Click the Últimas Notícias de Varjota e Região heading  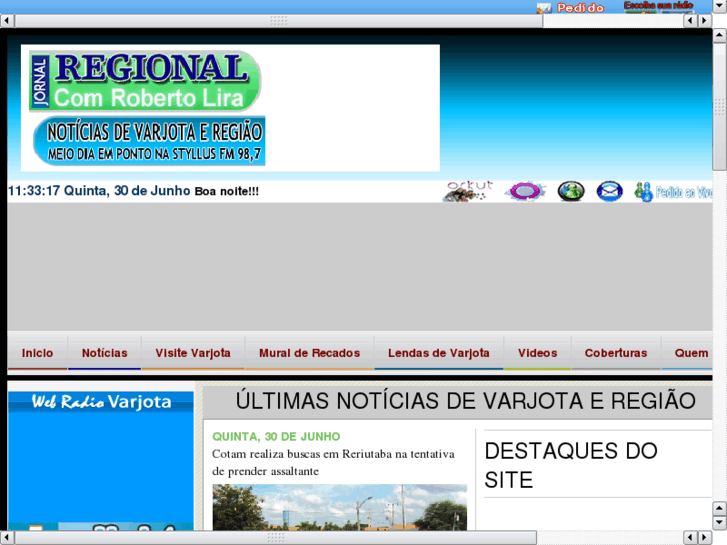(x=466, y=401)
